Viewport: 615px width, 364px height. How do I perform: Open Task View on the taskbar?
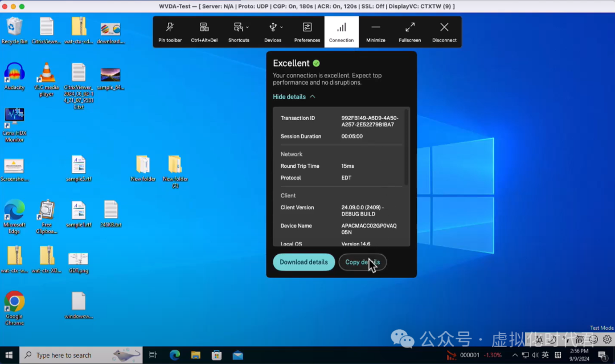(x=153, y=355)
